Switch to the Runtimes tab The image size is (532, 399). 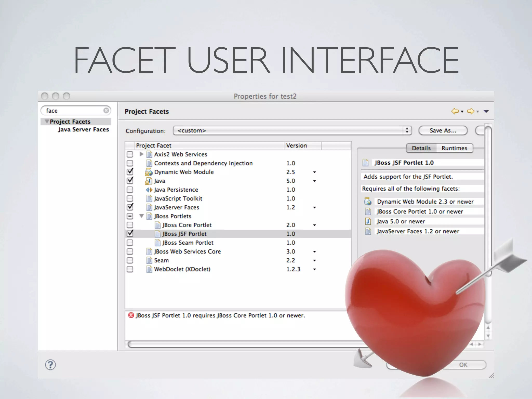454,148
